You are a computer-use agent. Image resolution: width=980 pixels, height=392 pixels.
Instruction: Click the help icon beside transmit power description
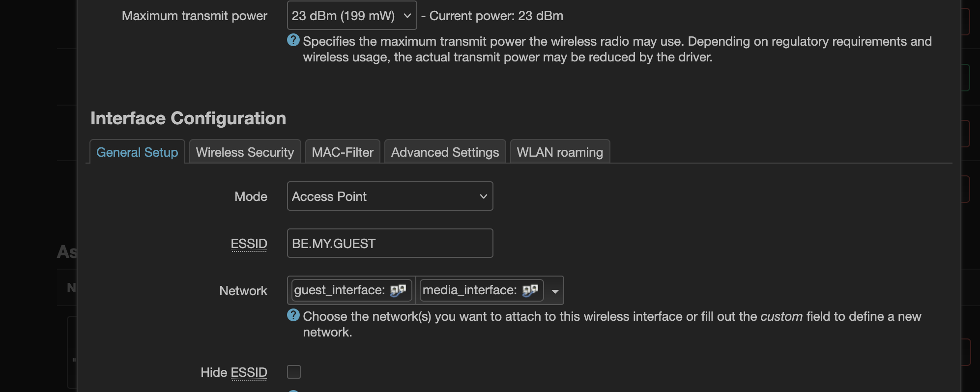point(293,40)
